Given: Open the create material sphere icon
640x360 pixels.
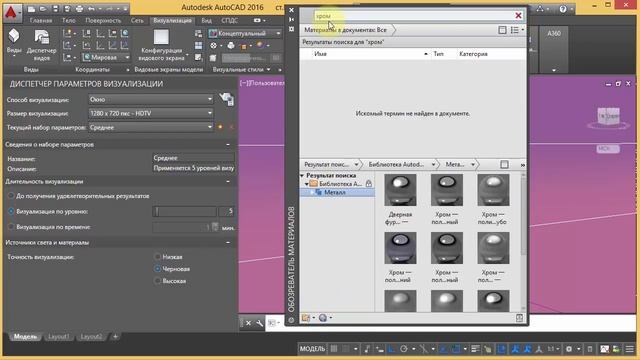Looking at the screenshot, I should [324, 318].
